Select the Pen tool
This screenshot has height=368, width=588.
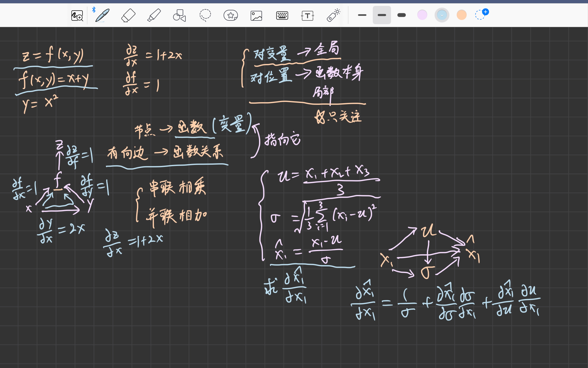pos(102,15)
